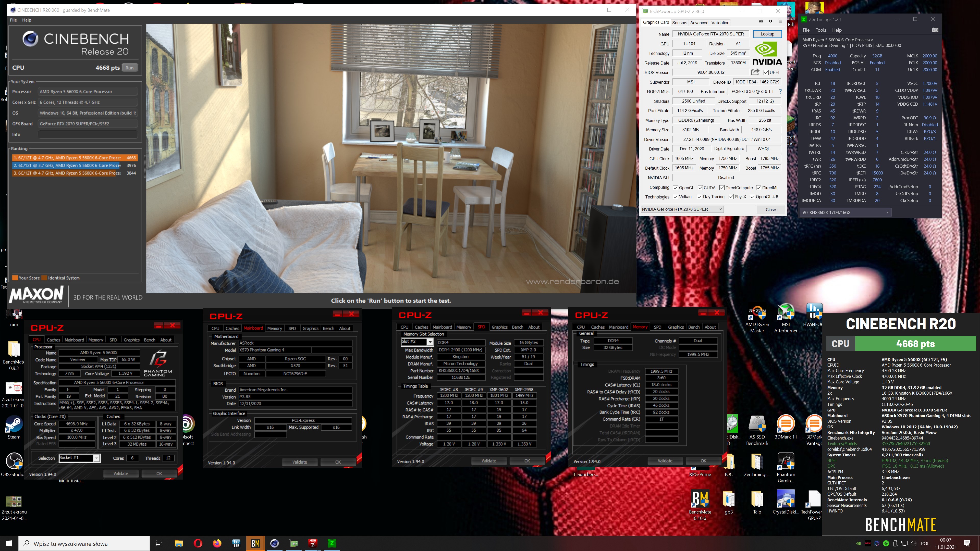
Task: Click Validate in CPU-Z Mainboard window
Action: [299, 462]
